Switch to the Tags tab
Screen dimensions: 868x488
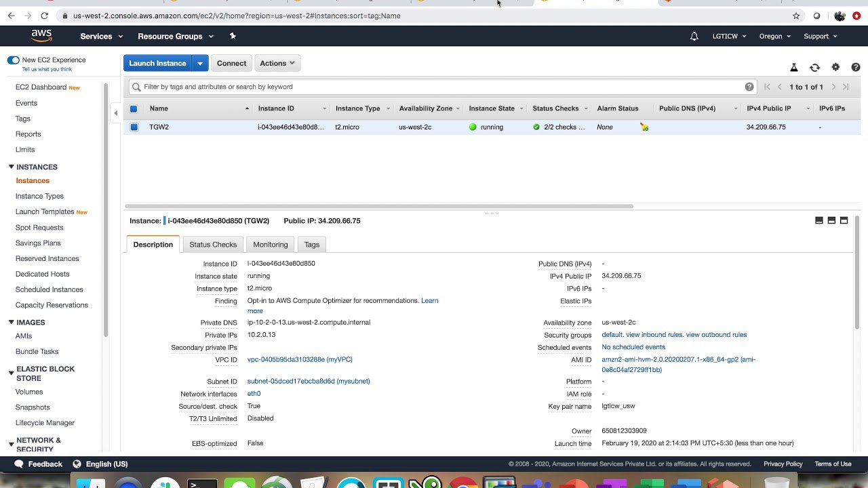[312, 244]
